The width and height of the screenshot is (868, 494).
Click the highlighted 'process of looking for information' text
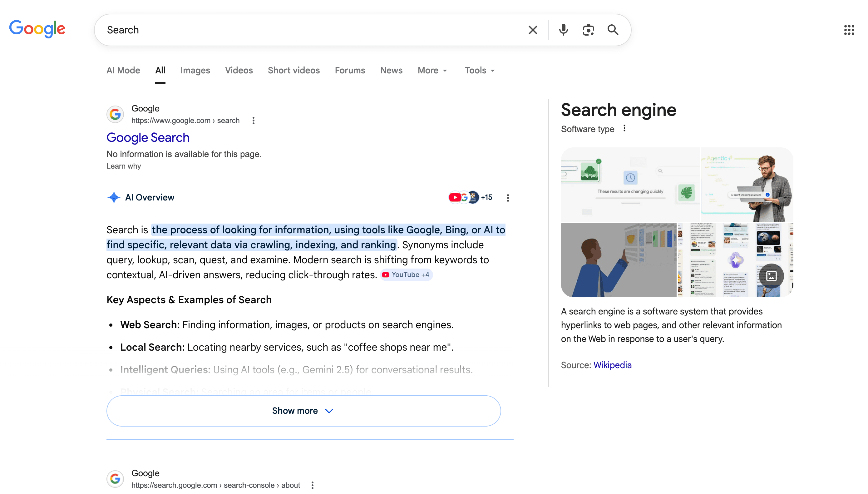point(306,237)
